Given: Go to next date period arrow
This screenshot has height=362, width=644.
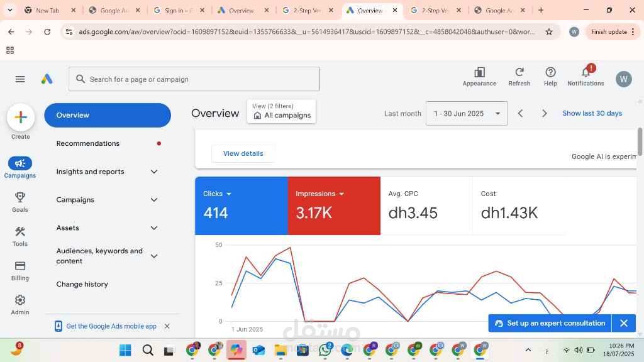Looking at the screenshot, I should [544, 113].
